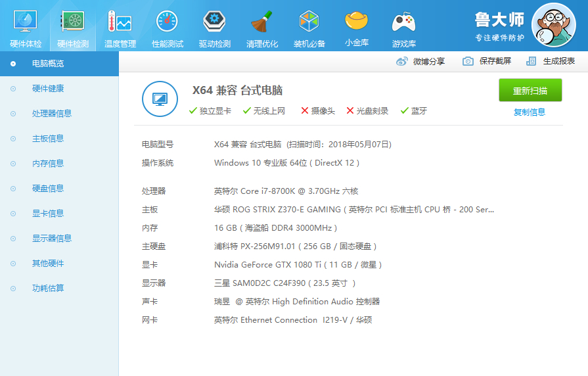Click the desktop computer round icon

160,99
